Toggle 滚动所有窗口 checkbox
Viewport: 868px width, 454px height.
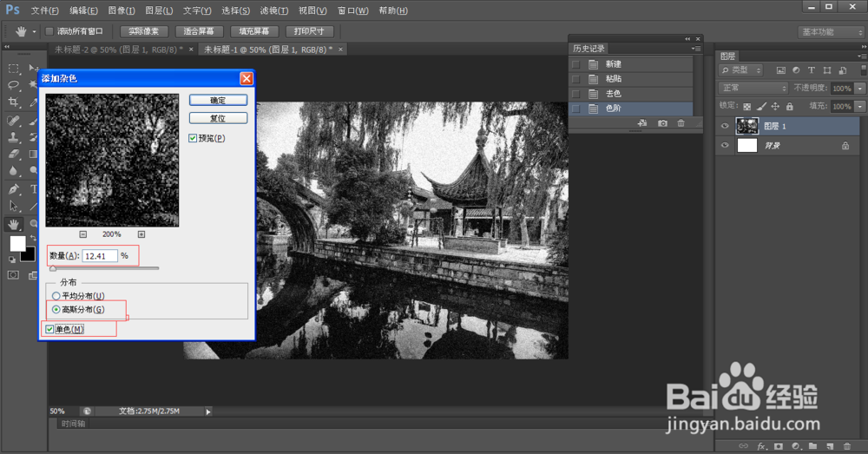pyautogui.click(x=49, y=31)
